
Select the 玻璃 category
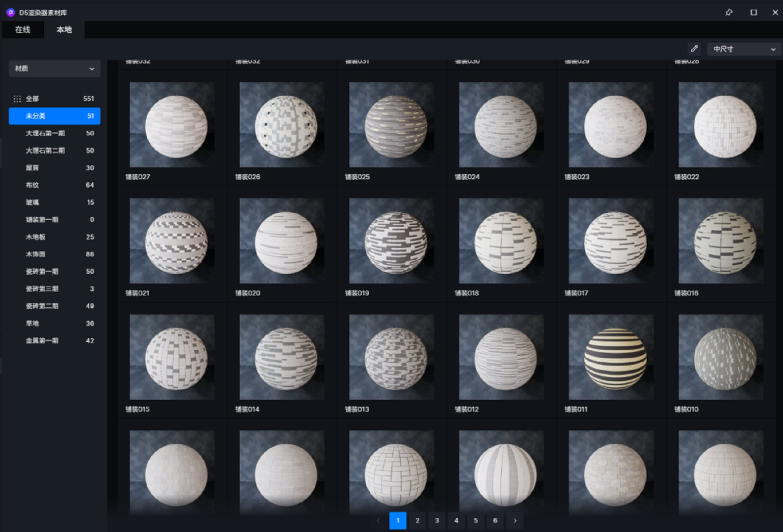click(x=33, y=202)
